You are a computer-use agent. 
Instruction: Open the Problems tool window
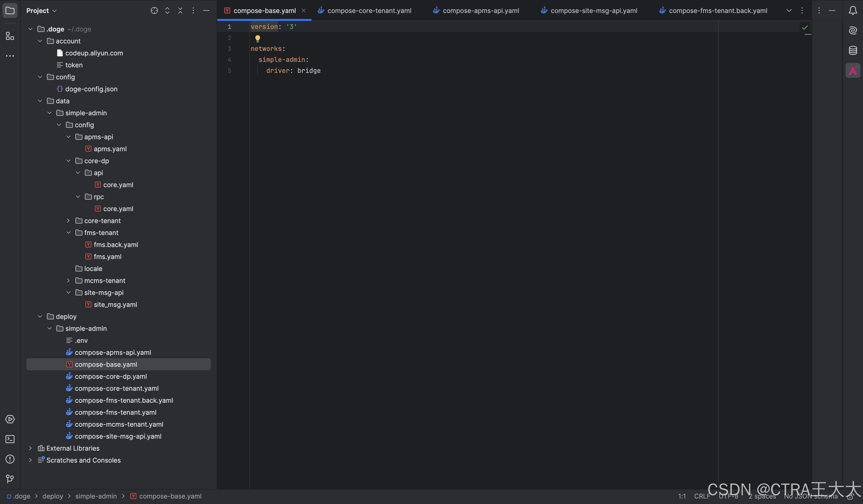(10, 459)
